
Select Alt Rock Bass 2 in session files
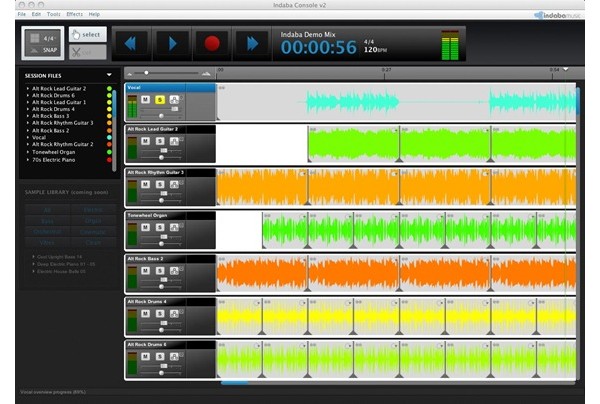coord(51,130)
